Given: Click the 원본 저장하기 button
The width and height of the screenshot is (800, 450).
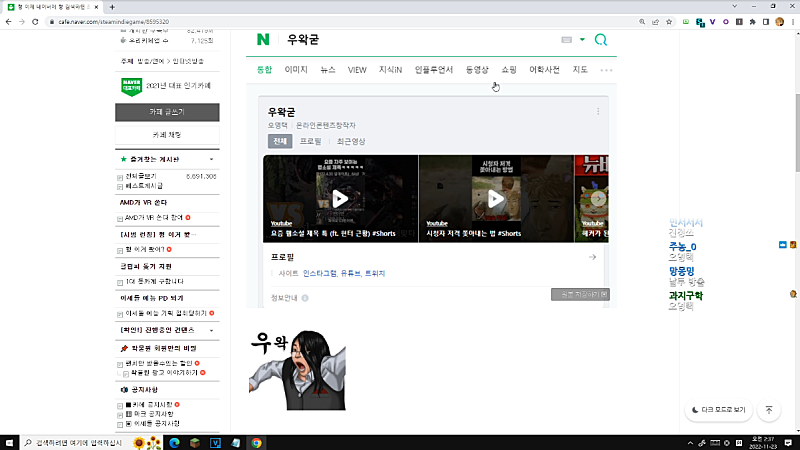Looking at the screenshot, I should click(580, 294).
